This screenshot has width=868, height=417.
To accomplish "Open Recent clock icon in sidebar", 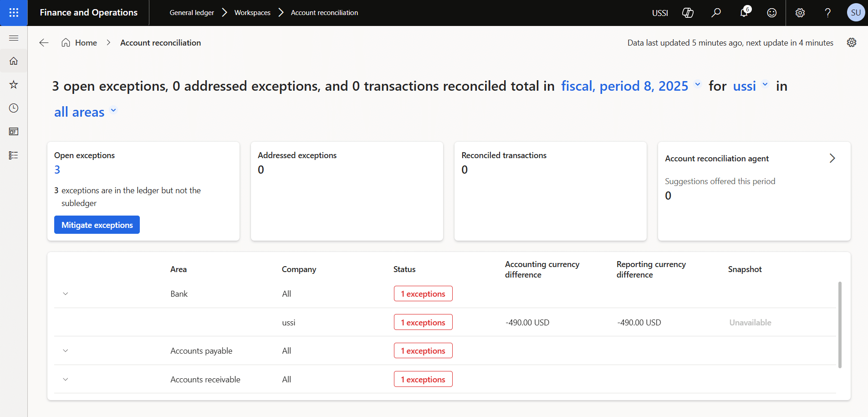I will click(x=14, y=108).
